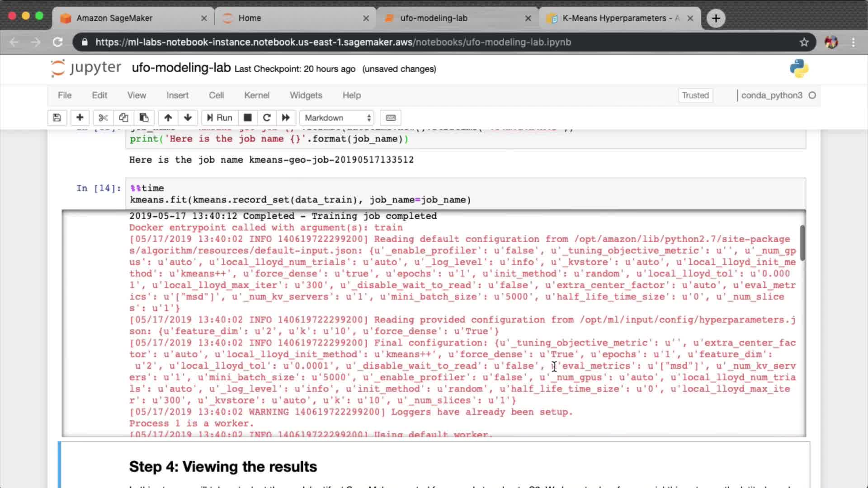
Task: Move selected cell down arrow
Action: [188, 118]
